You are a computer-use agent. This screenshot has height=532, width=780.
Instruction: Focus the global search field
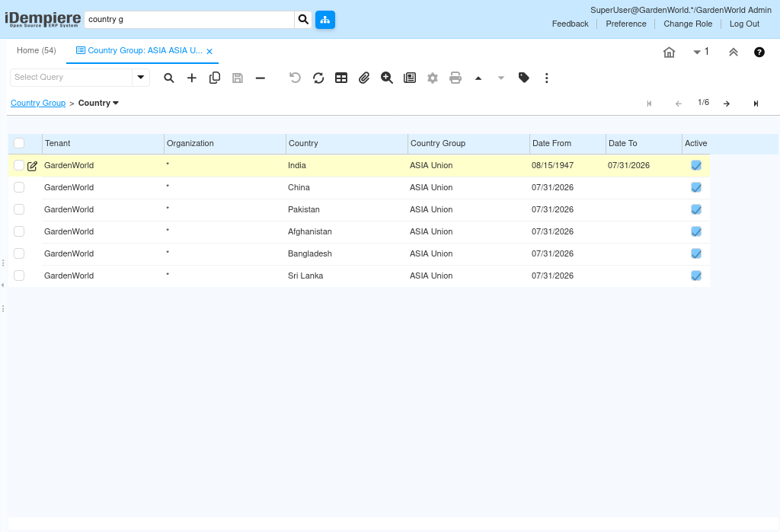189,19
